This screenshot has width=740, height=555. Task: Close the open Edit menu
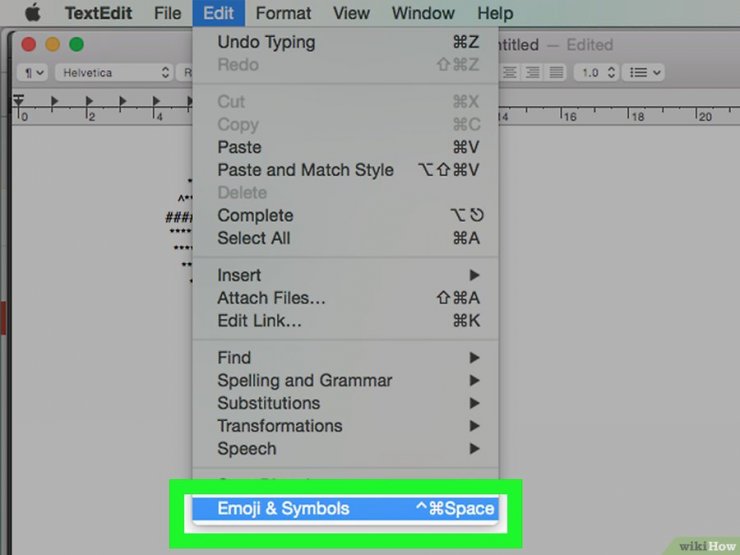pos(218,13)
